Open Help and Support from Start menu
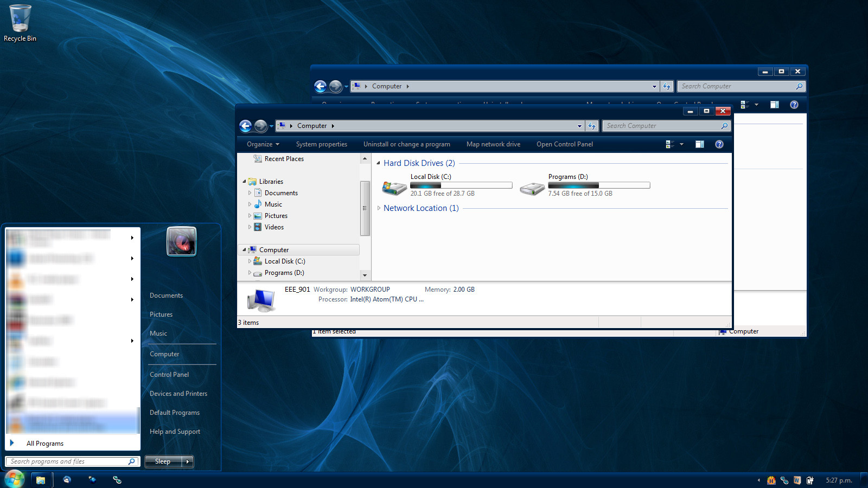This screenshot has width=868, height=488. point(175,432)
